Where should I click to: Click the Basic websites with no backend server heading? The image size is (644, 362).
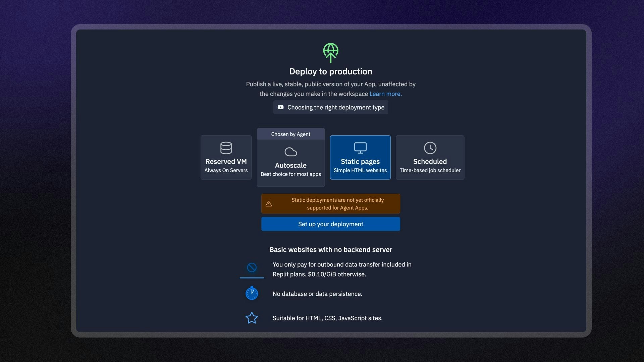[330, 250]
